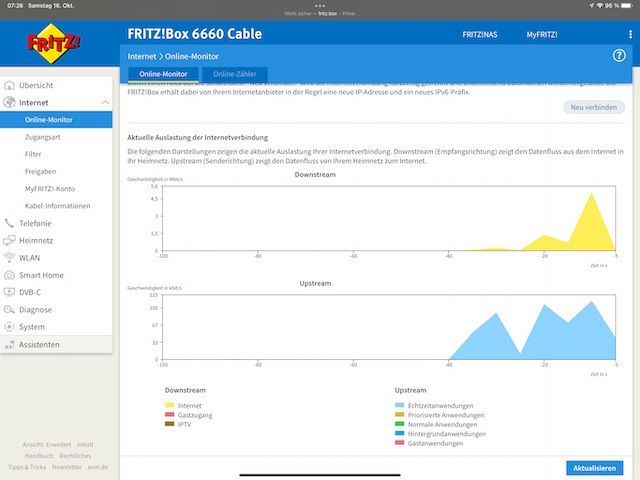This screenshot has width=640, height=480.
Task: Click the Gastanwendungen legend label
Action: [x=436, y=443]
